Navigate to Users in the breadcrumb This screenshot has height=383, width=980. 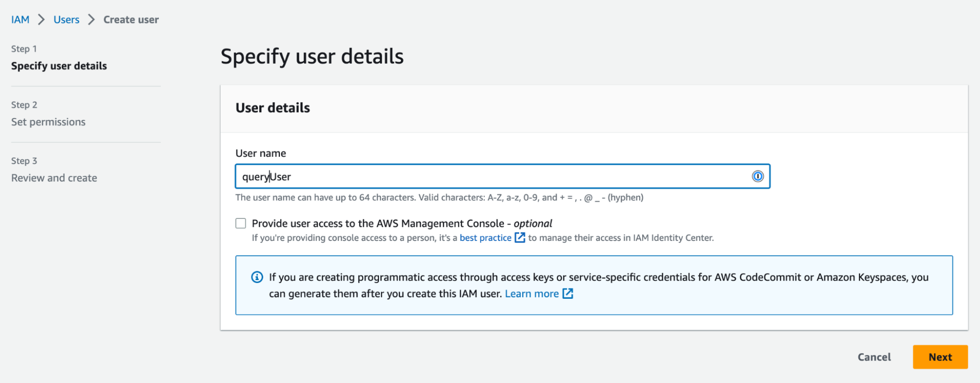pos(66,20)
